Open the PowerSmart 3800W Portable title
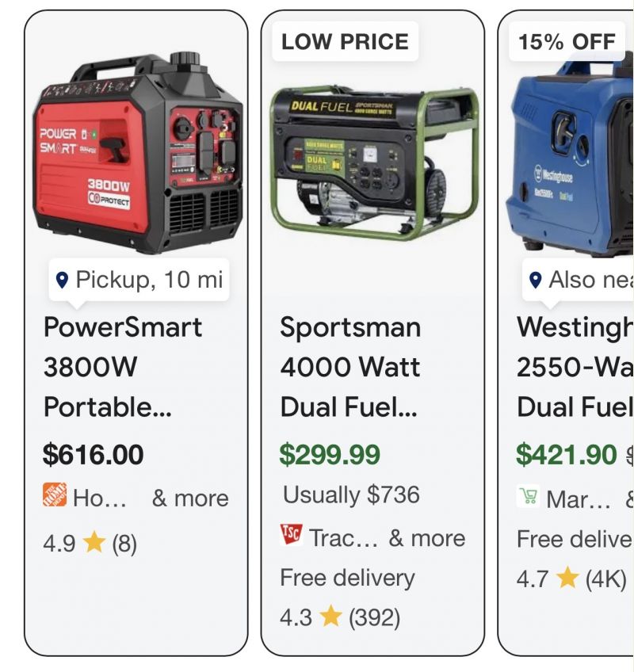Image resolution: width=634 pixels, height=672 pixels. pos(123,367)
